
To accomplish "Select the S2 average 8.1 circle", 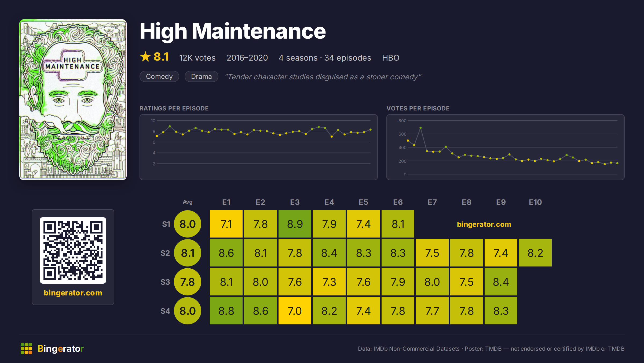I will coord(188,253).
